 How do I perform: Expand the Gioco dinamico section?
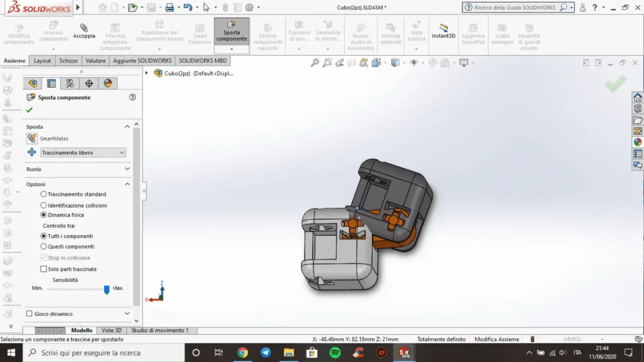coord(127,313)
